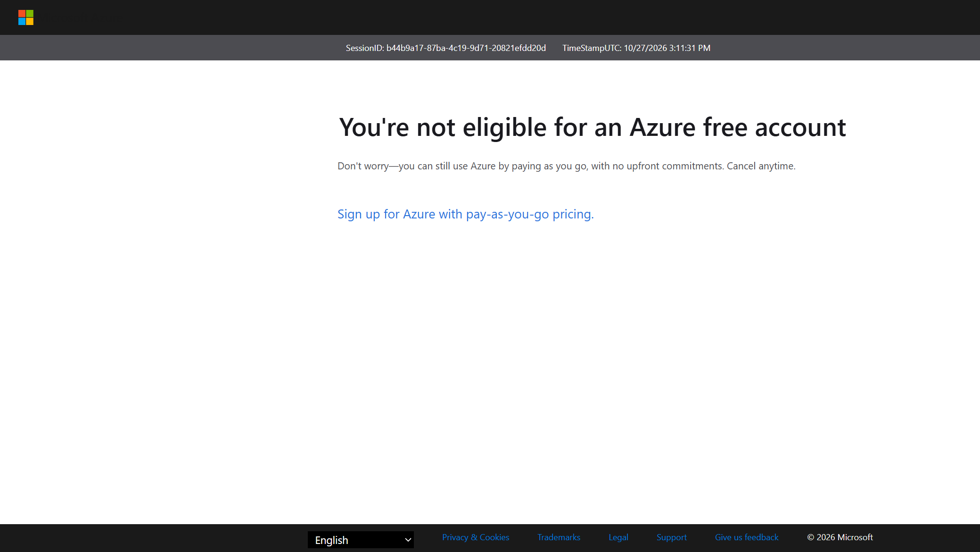Open the Support footer link
This screenshot has width=980, height=552.
(x=671, y=537)
